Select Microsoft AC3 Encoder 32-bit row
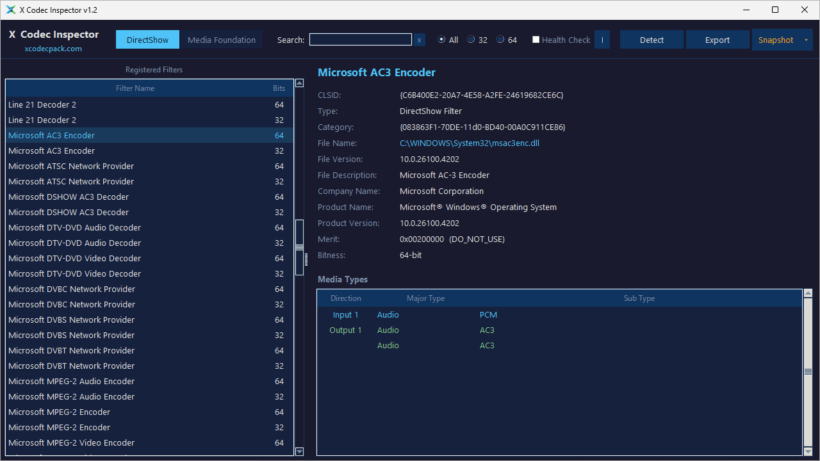Screen dimensions: 820x461 [x=150, y=151]
